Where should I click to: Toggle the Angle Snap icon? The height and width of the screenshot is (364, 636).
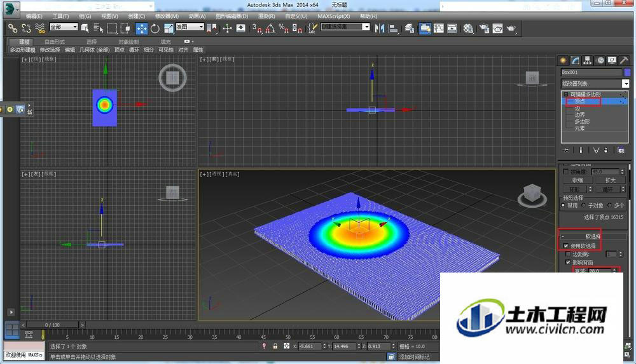point(270,28)
